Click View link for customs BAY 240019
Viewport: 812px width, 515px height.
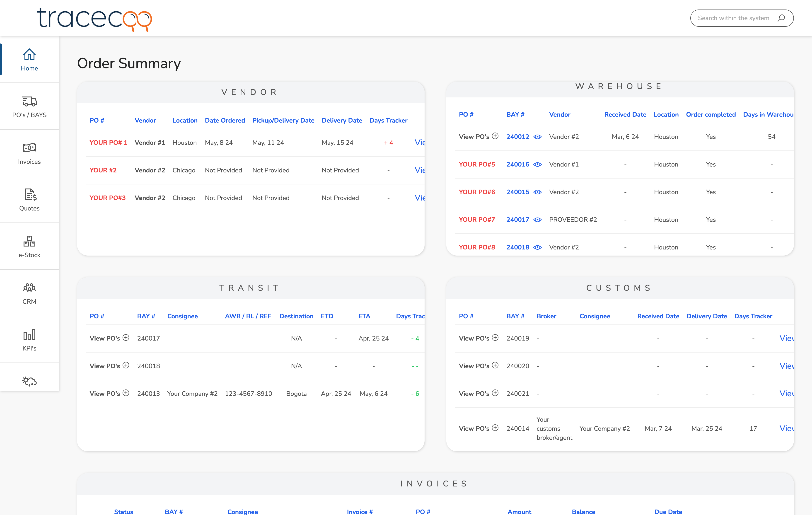(x=786, y=338)
